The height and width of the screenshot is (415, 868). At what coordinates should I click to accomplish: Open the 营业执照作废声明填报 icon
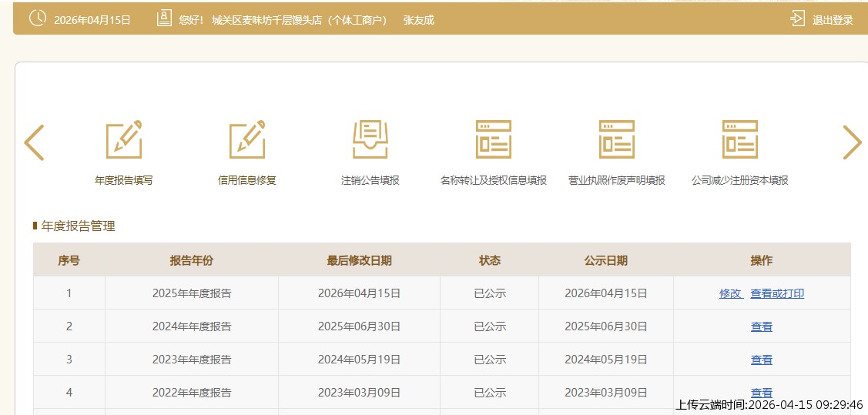(x=617, y=139)
